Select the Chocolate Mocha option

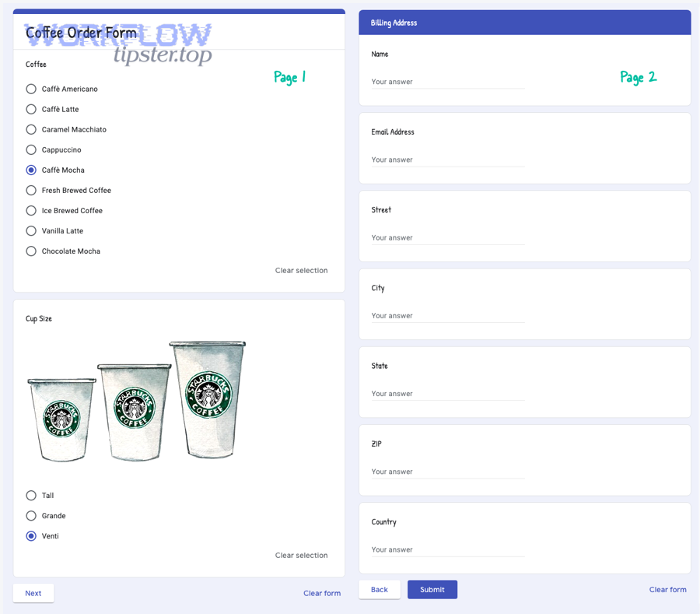click(x=31, y=251)
